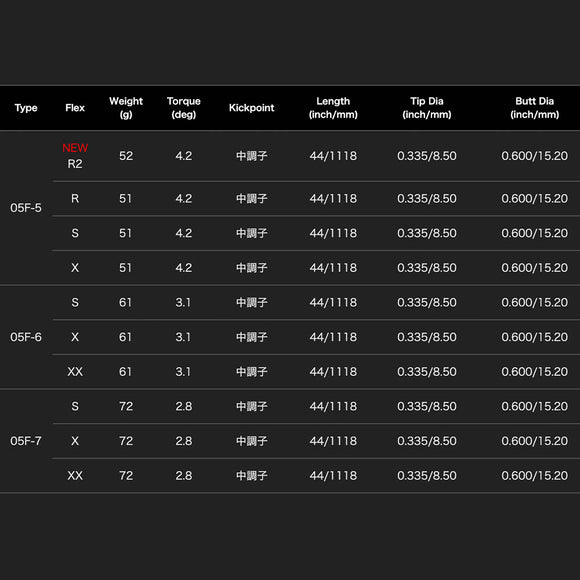Select the Flex column header
580x580 pixels.
75,108
